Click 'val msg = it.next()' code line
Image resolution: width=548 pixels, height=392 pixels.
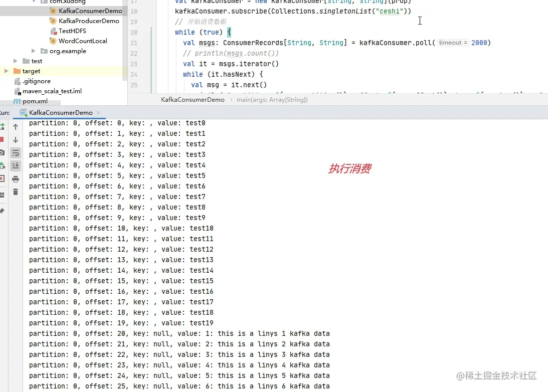pos(229,85)
